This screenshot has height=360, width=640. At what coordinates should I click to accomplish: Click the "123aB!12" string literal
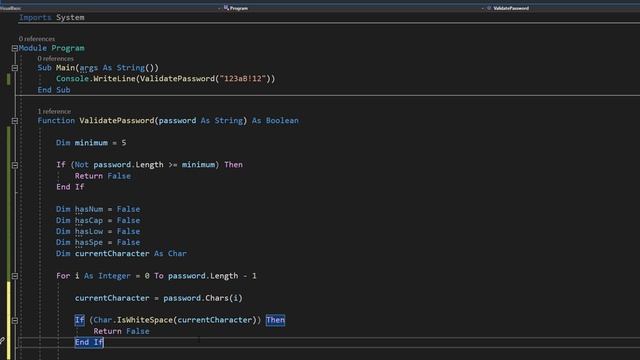click(x=243, y=79)
